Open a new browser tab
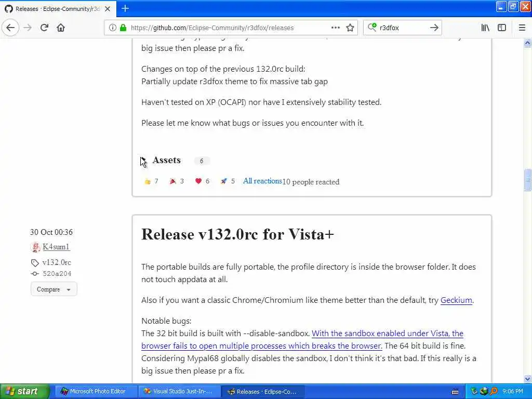 (125, 8)
